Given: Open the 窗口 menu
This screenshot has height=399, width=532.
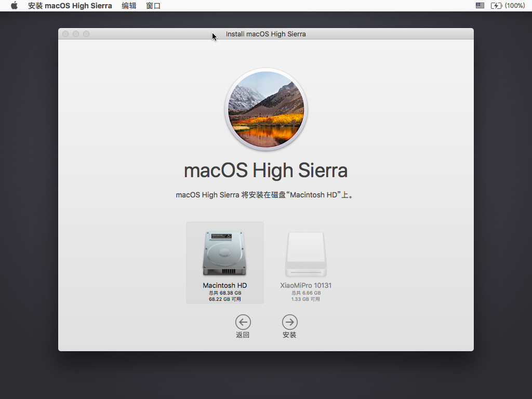Looking at the screenshot, I should pyautogui.click(x=153, y=6).
